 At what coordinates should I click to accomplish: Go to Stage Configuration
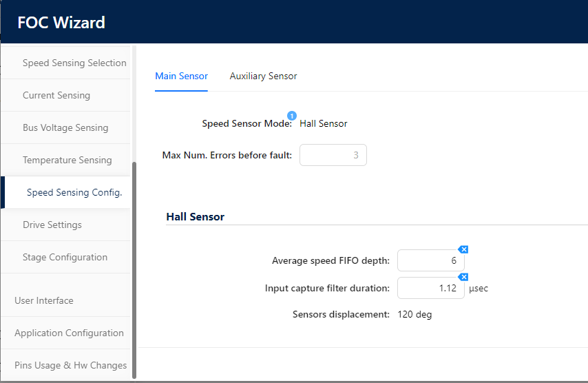[65, 257]
